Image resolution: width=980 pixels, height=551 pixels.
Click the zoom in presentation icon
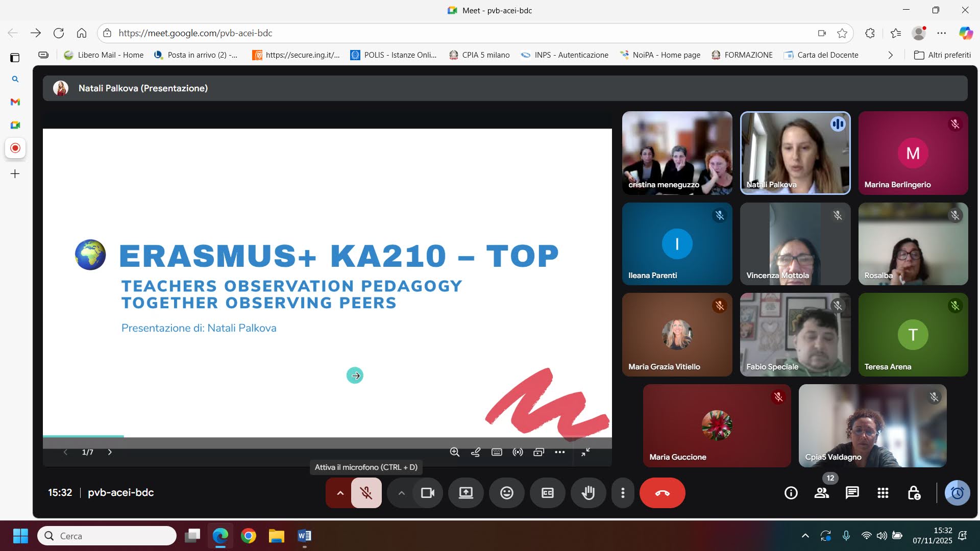click(454, 452)
